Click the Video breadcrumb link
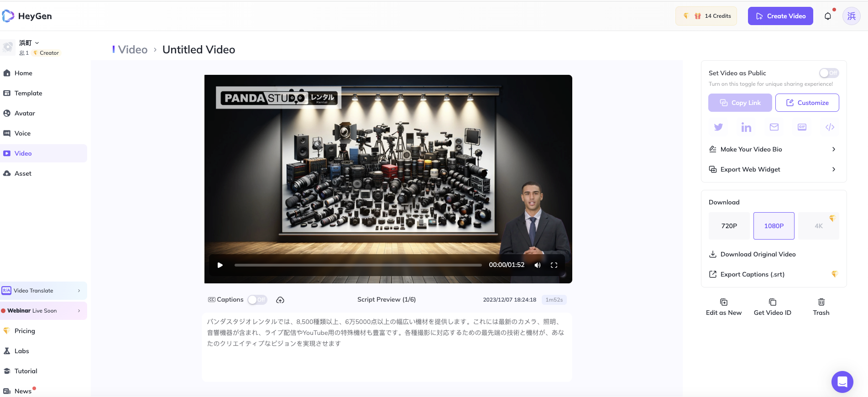This screenshot has height=397, width=868. click(x=133, y=49)
